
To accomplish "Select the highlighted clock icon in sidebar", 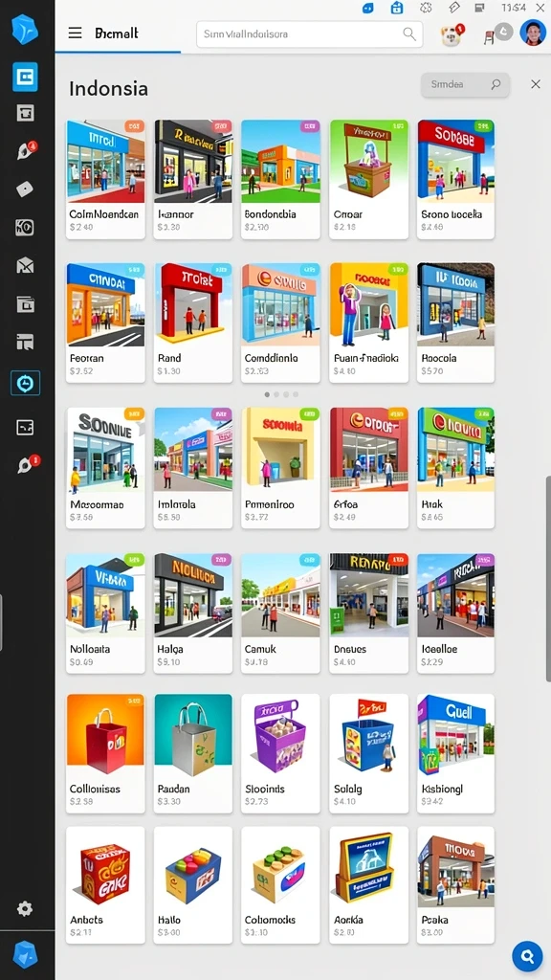I will coord(25,383).
